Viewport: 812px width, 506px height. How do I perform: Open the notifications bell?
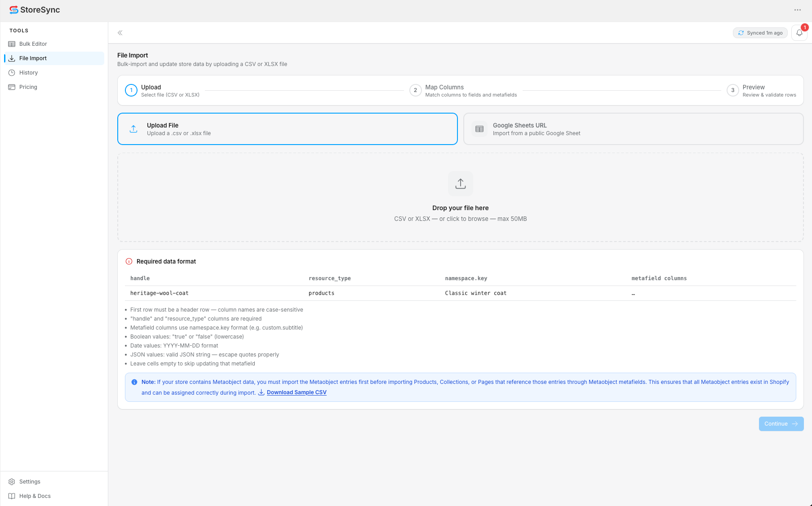click(799, 33)
